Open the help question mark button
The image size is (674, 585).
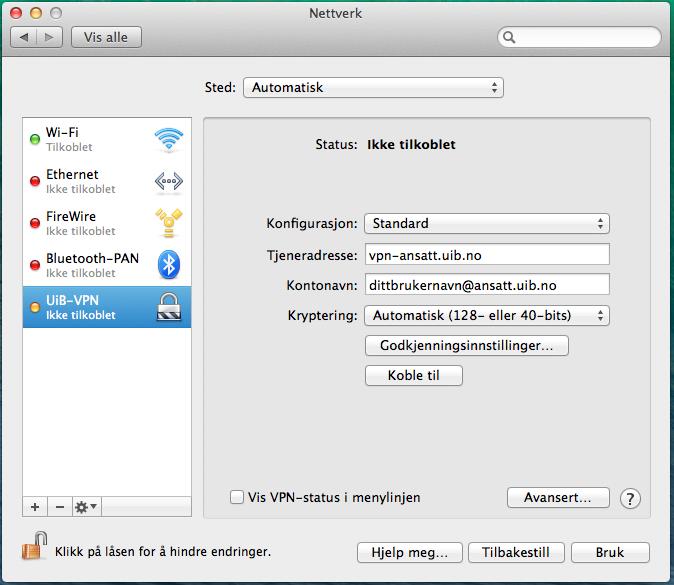pyautogui.click(x=630, y=498)
